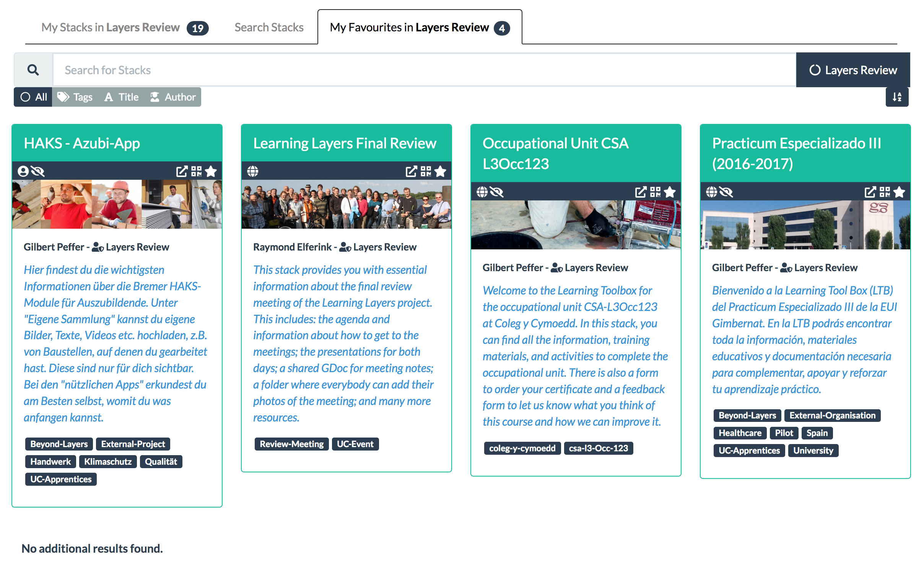The width and height of the screenshot is (924, 576).
Task: Click the user icon on HAKS - Azubi-App card
Action: (23, 171)
